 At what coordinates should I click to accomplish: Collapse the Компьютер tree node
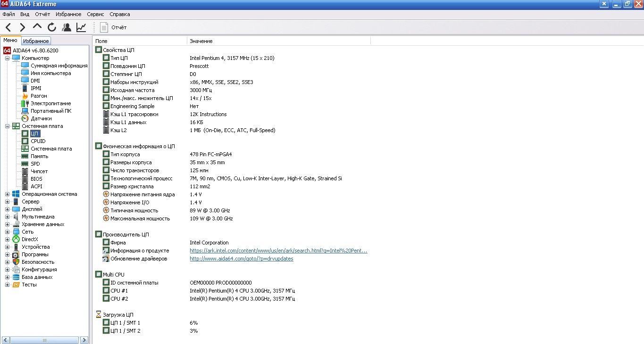8,58
